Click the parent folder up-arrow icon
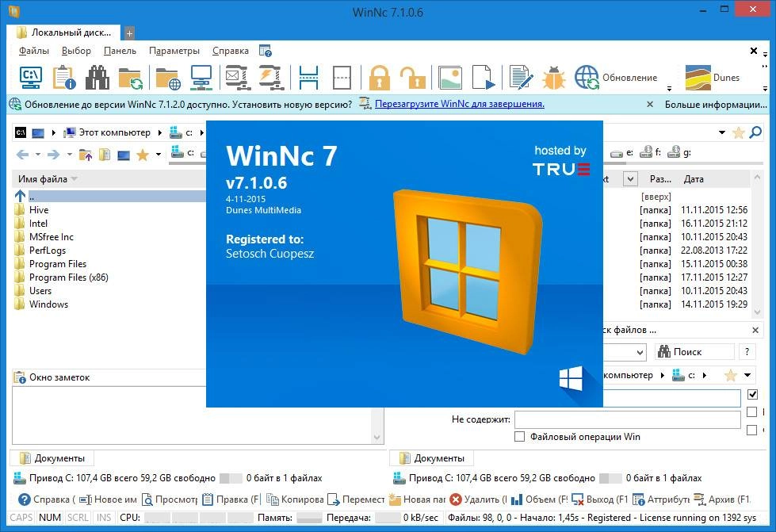776x532 pixels. point(86,155)
